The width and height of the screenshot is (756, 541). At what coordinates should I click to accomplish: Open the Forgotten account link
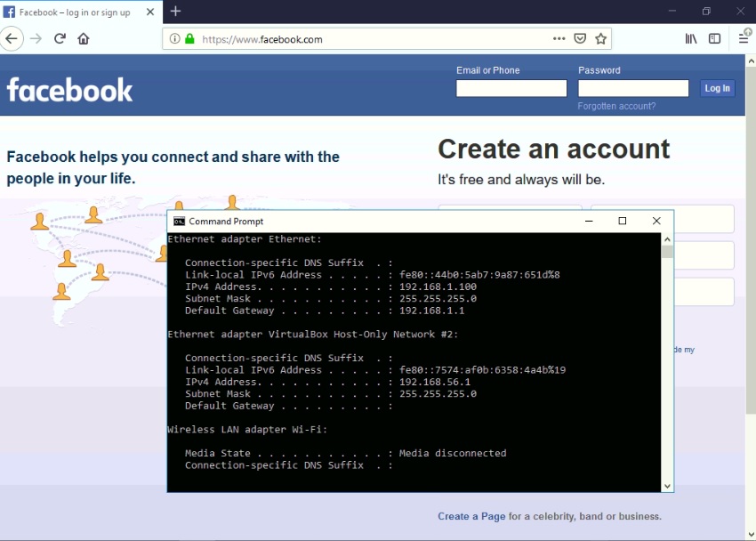(616, 105)
